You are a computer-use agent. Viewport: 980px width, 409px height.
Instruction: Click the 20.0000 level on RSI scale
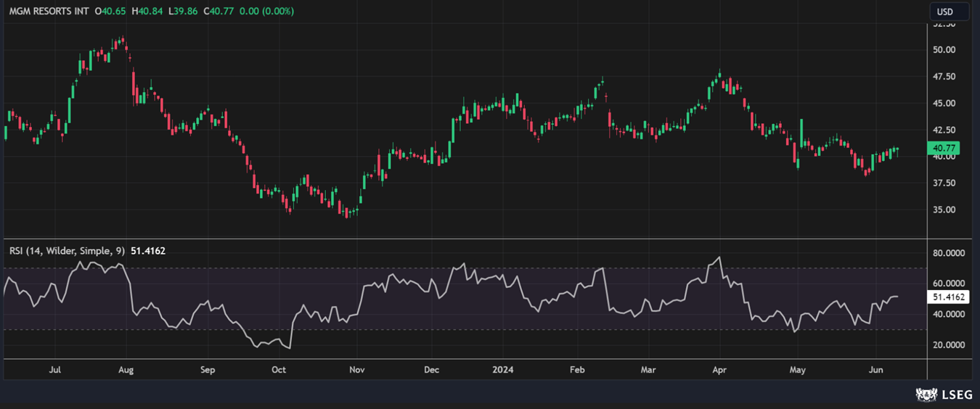pos(949,345)
